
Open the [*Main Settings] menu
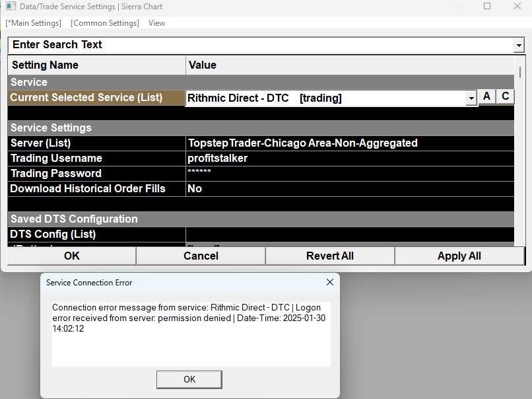[x=33, y=23]
